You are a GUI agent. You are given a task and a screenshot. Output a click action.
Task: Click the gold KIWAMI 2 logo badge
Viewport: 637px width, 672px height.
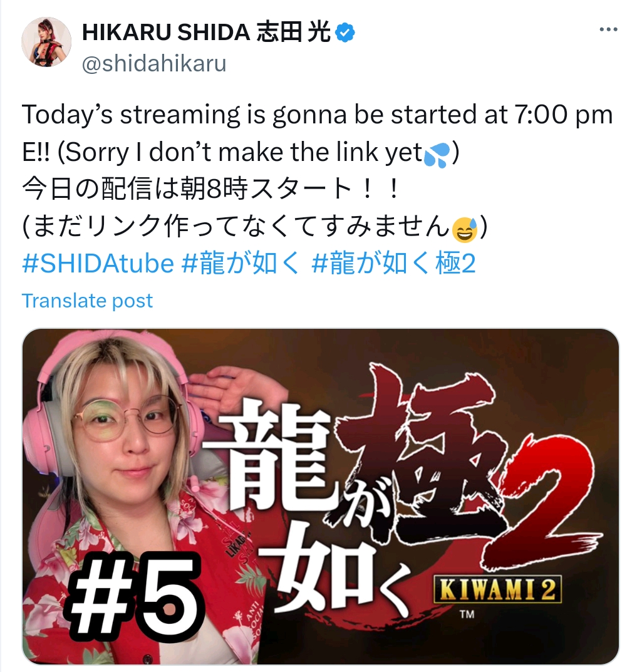click(x=497, y=590)
